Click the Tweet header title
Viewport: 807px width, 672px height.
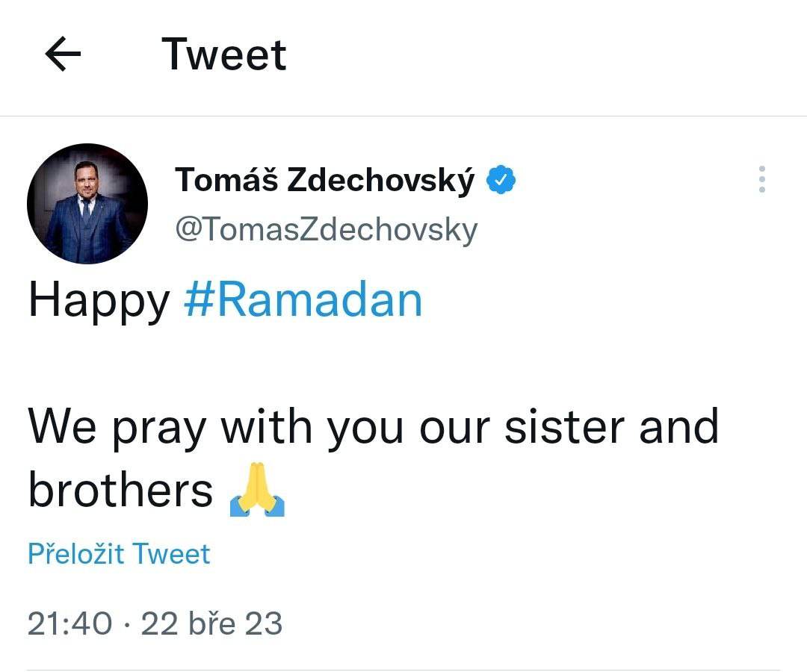[224, 55]
